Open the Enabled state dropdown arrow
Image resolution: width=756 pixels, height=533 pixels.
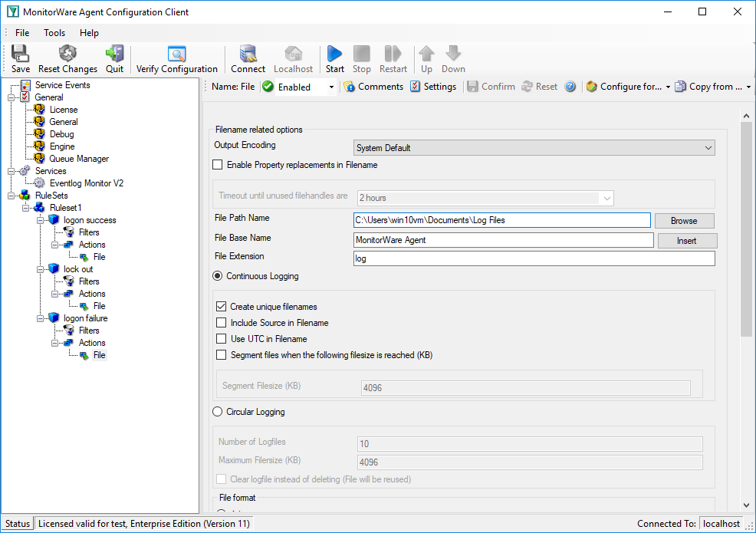point(331,87)
